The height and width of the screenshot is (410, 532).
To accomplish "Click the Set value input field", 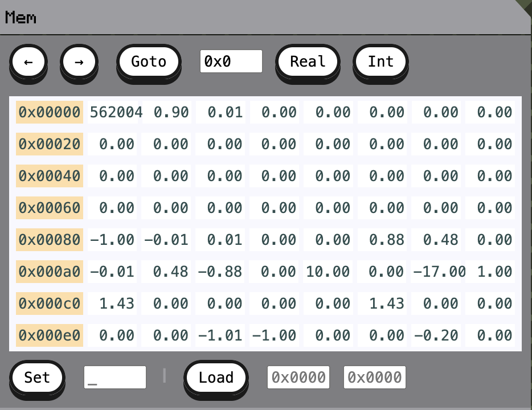I will [x=114, y=378].
